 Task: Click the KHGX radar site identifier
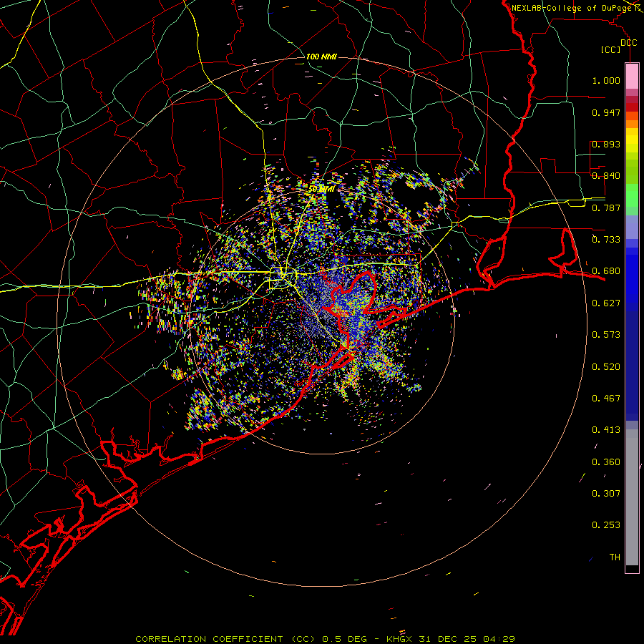(399, 639)
